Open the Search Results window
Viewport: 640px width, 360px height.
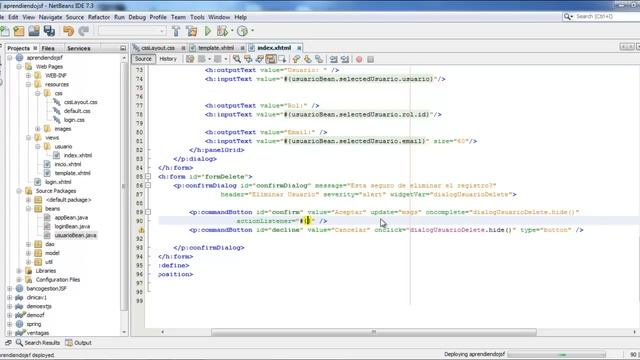38,343
